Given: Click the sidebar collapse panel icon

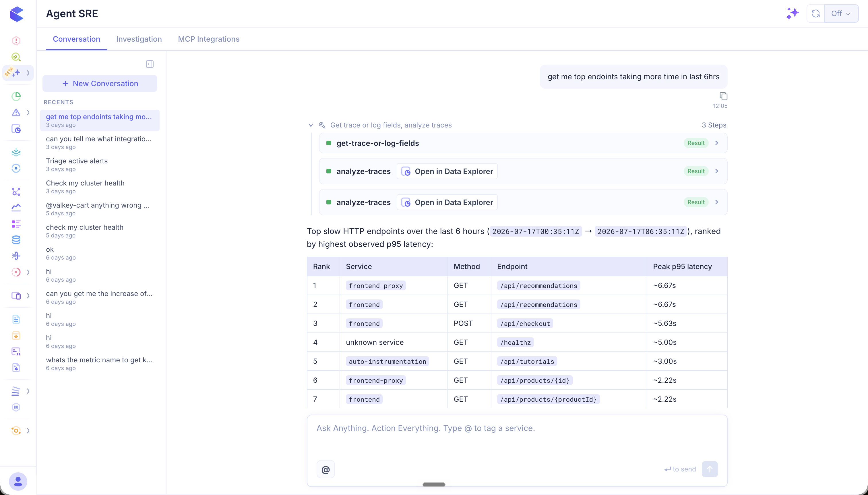Looking at the screenshot, I should pyautogui.click(x=150, y=64).
